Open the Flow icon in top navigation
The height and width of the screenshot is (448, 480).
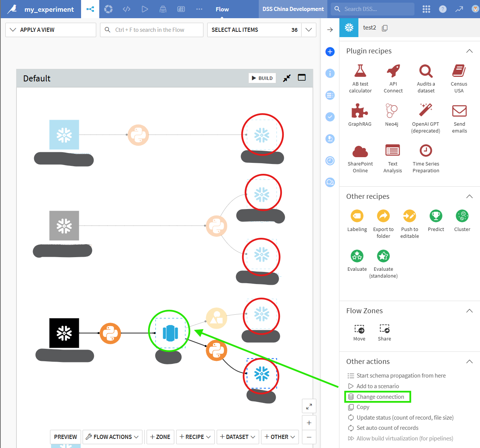tap(90, 9)
